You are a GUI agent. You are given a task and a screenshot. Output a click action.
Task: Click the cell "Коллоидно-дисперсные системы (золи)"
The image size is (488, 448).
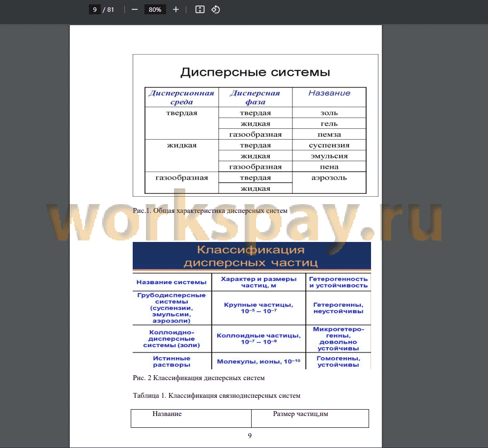[x=172, y=339]
